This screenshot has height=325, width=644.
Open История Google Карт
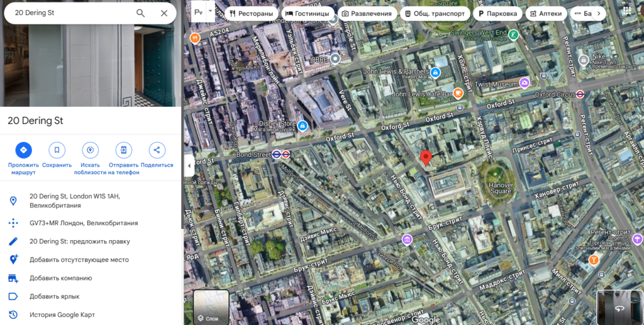[x=62, y=315]
